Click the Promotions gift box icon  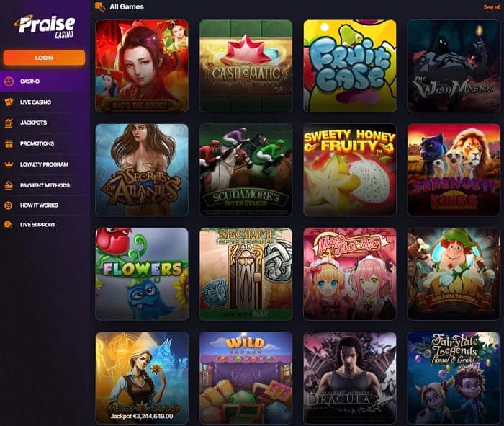(9, 143)
